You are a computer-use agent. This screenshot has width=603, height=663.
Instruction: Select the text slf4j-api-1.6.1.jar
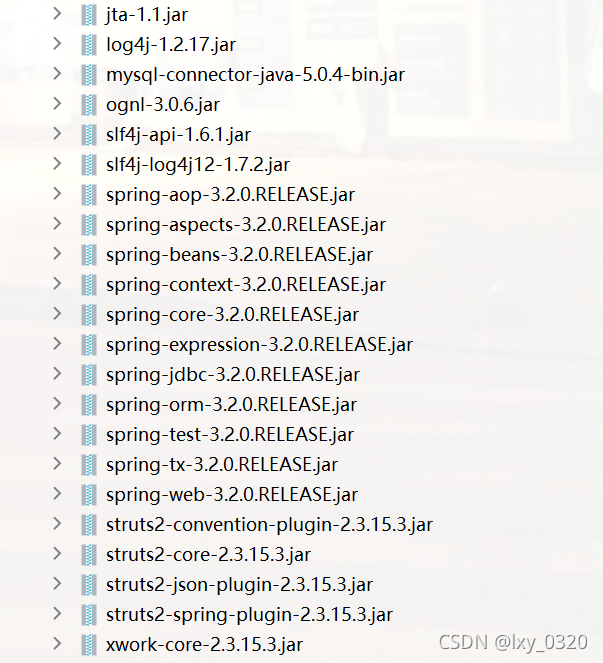click(x=178, y=135)
